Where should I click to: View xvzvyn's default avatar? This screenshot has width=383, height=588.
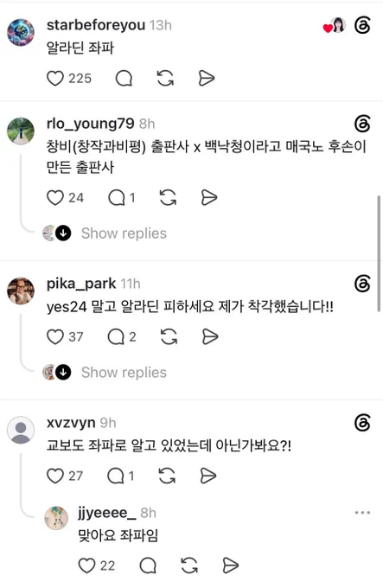coord(21,430)
